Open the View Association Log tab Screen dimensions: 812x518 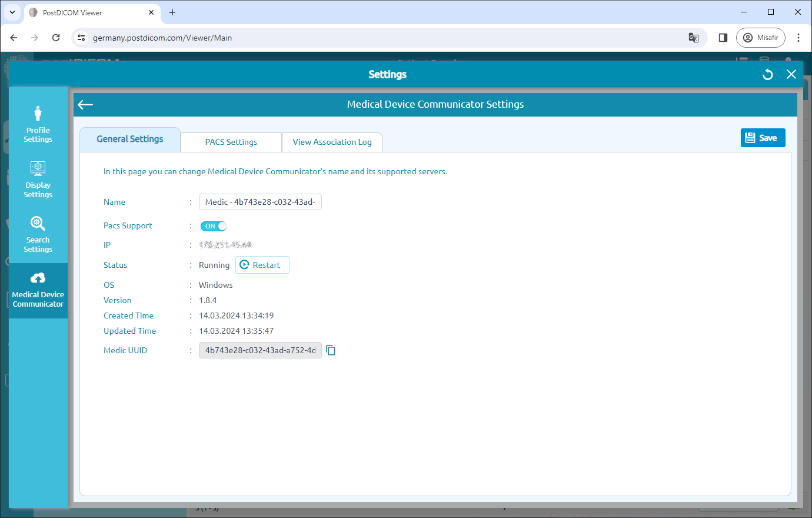(x=332, y=142)
